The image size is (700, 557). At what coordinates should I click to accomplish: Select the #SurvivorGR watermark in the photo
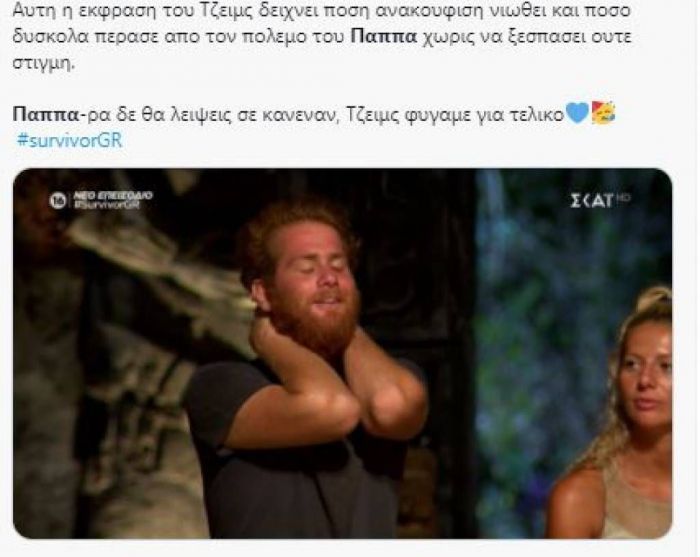click(107, 205)
